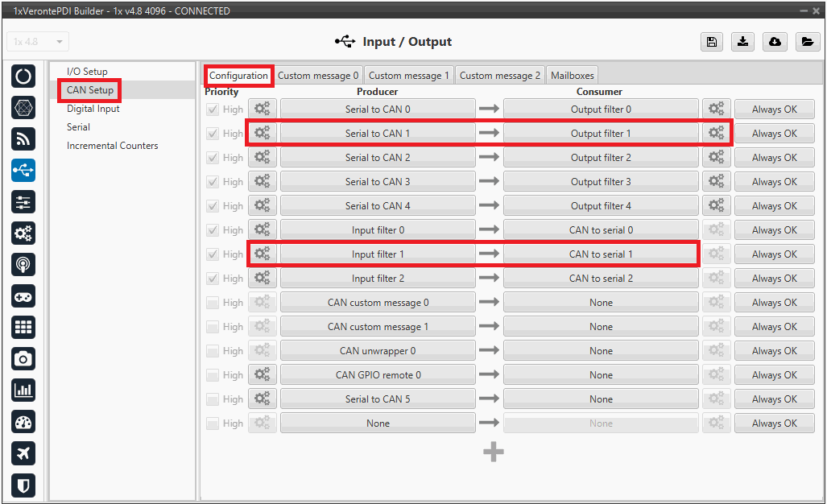This screenshot has width=827, height=504.
Task: Click the RSS feed-style icon in sidebar
Action: [x=23, y=139]
